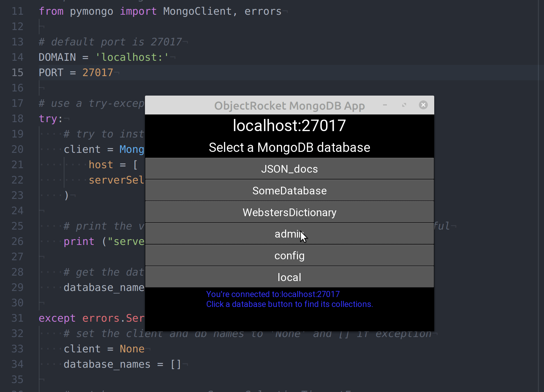Choose the WebstersDictionary database

[290, 212]
